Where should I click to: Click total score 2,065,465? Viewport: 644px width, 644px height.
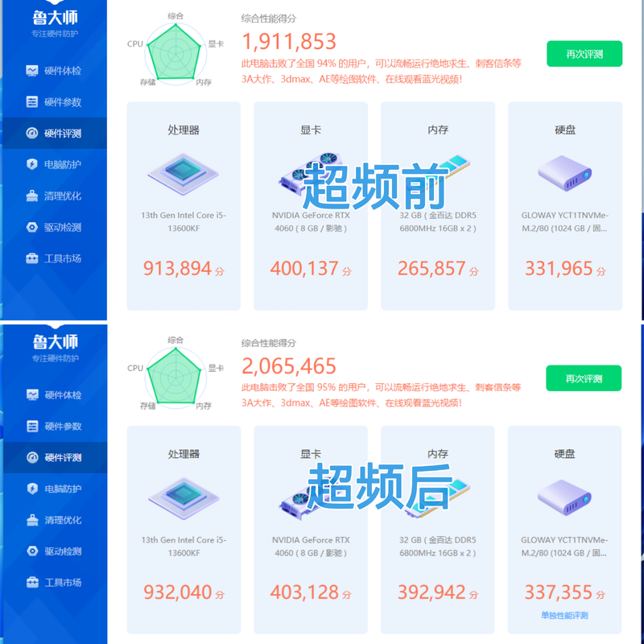coord(289,366)
